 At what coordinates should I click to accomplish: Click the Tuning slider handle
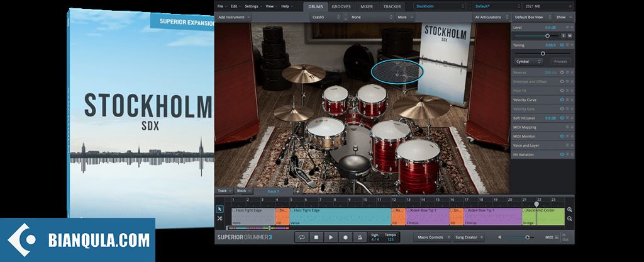tap(543, 54)
